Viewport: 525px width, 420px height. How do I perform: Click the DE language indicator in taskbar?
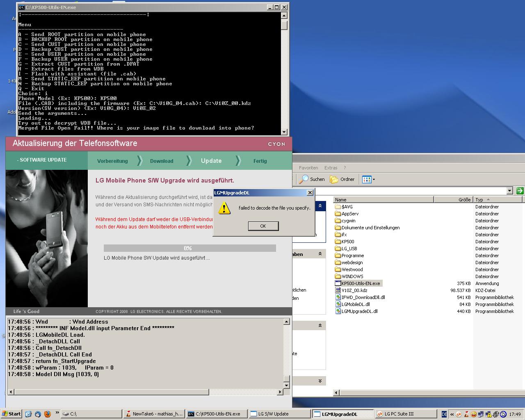point(444,414)
